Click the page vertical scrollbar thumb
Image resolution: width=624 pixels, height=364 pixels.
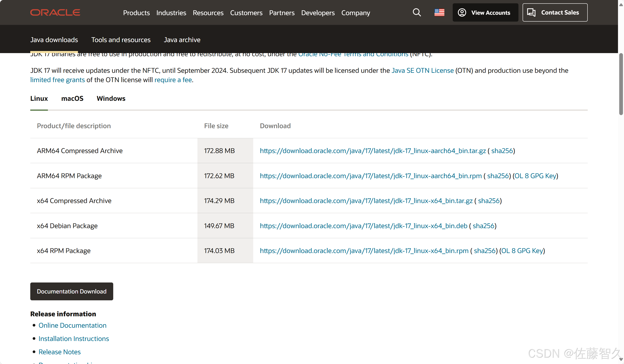[x=621, y=84]
